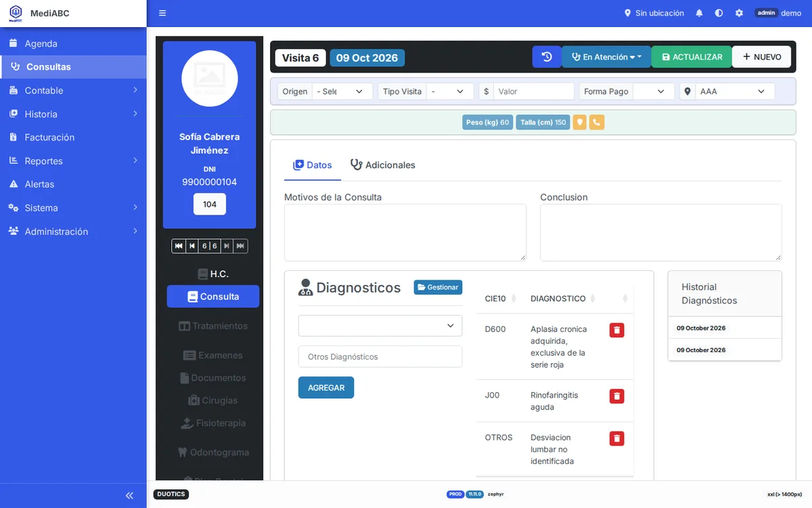
Task: Click the Sin ubicación location indicator
Action: click(x=654, y=13)
